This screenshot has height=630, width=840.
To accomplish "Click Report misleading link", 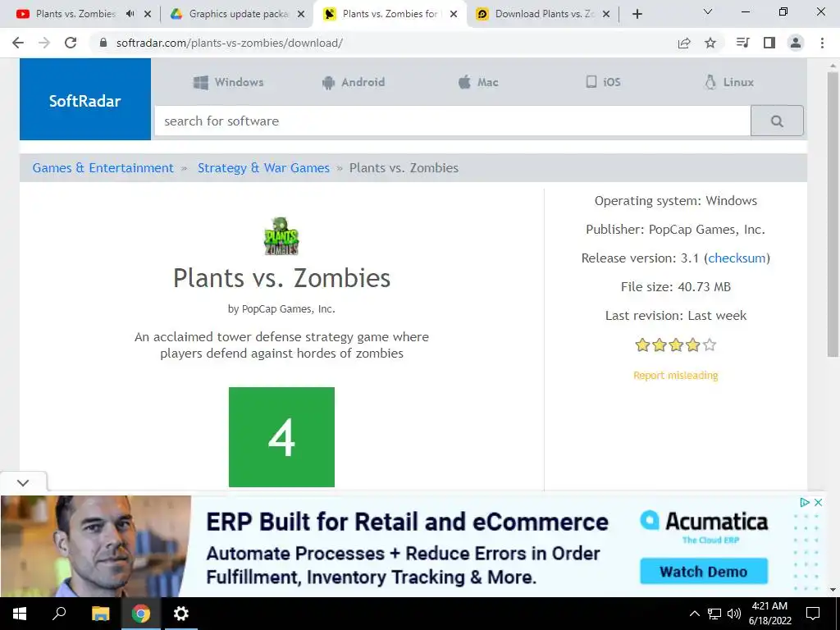I will pos(676,375).
